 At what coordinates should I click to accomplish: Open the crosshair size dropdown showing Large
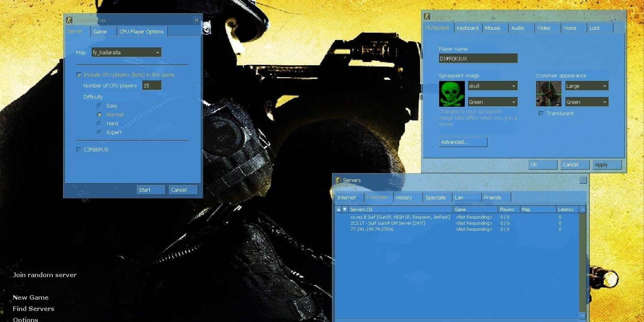pos(586,86)
